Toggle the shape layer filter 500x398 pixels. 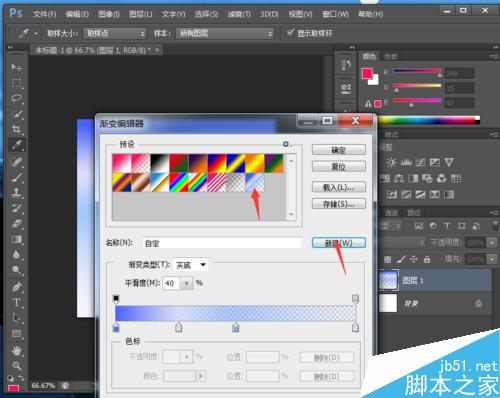tap(461, 226)
